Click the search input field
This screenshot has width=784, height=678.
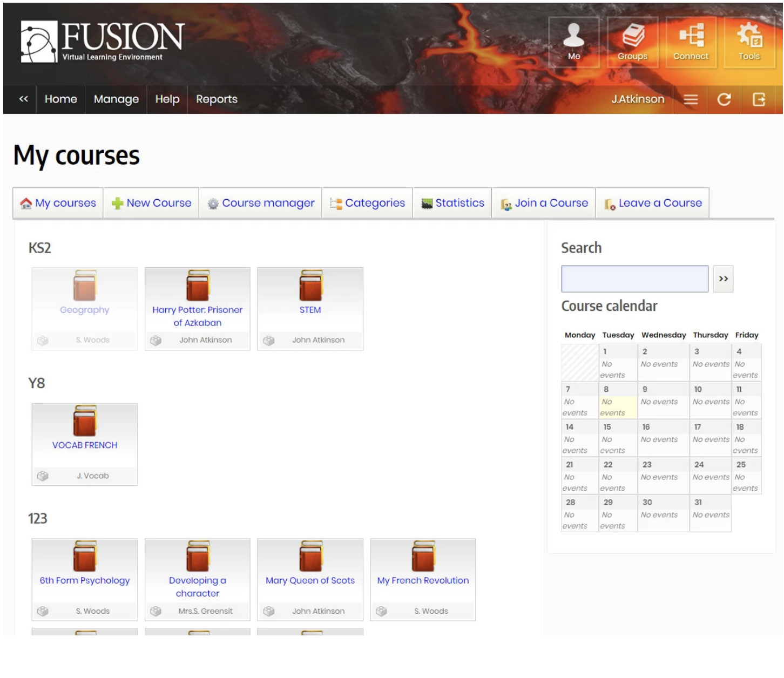click(x=634, y=279)
